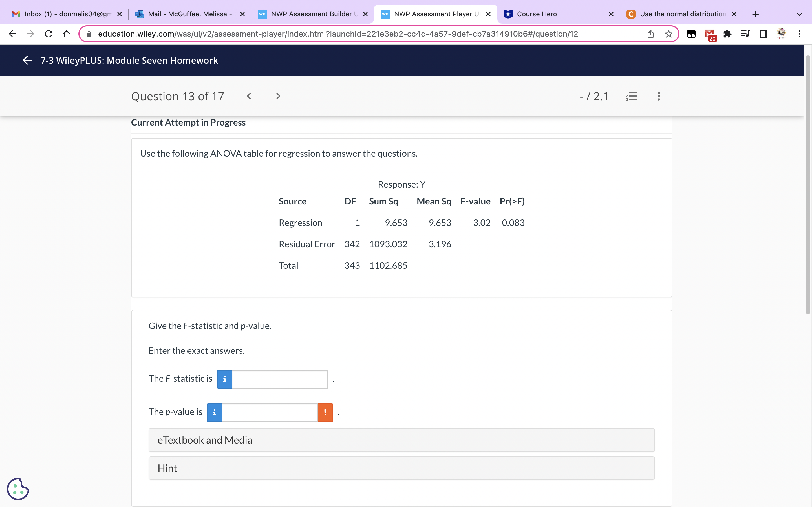Go to the previous question with the chevron
This screenshot has width=812, height=507.
pyautogui.click(x=249, y=96)
